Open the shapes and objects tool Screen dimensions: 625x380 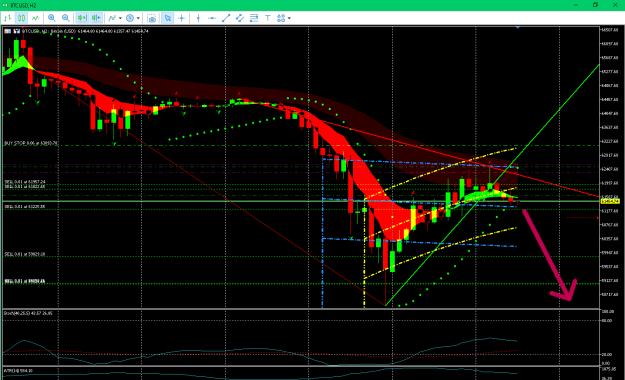click(281, 18)
